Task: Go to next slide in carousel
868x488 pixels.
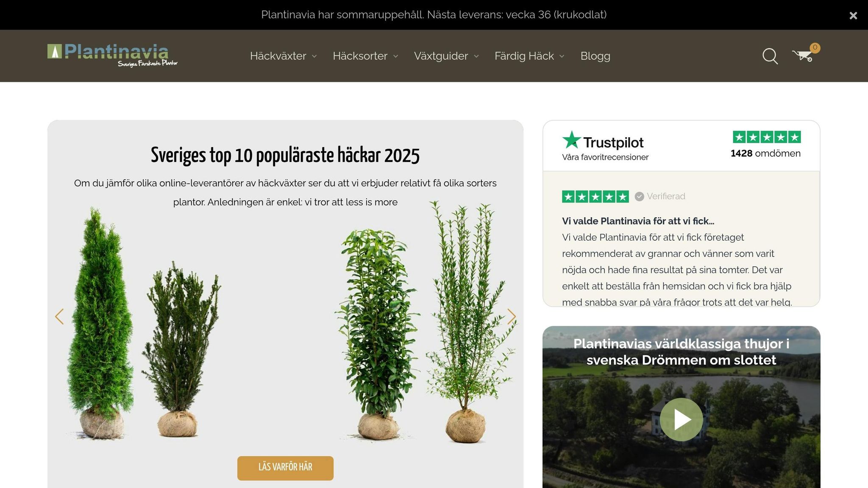Action: coord(512,316)
